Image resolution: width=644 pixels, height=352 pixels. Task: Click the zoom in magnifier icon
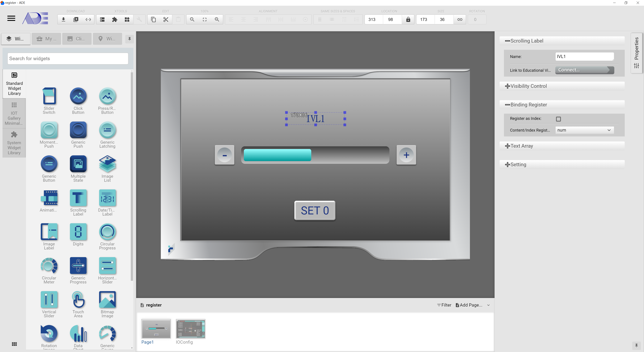pos(217,19)
